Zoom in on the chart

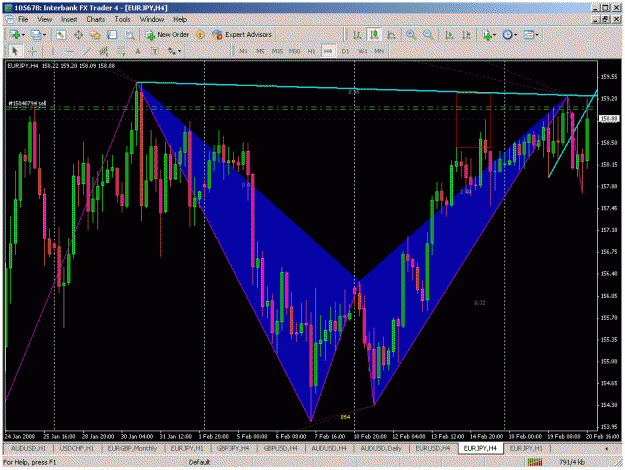411,35
